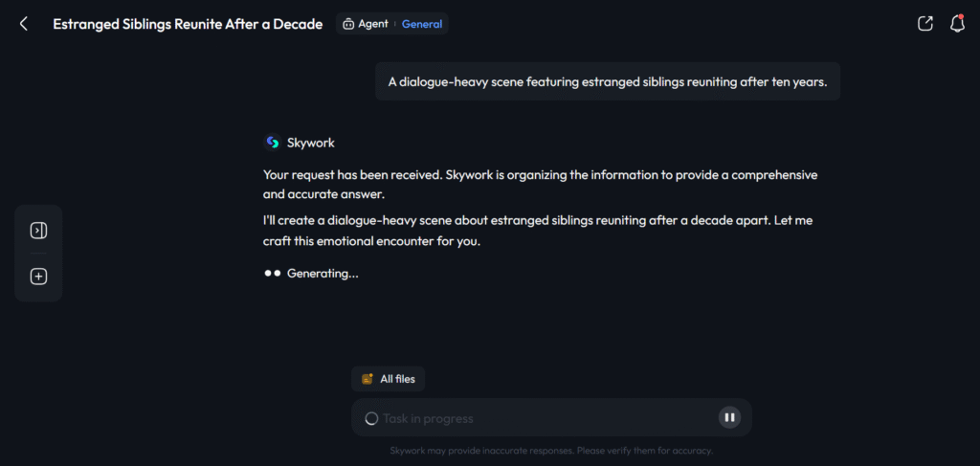
Task: Click the Generating status indicator
Action: click(x=312, y=274)
